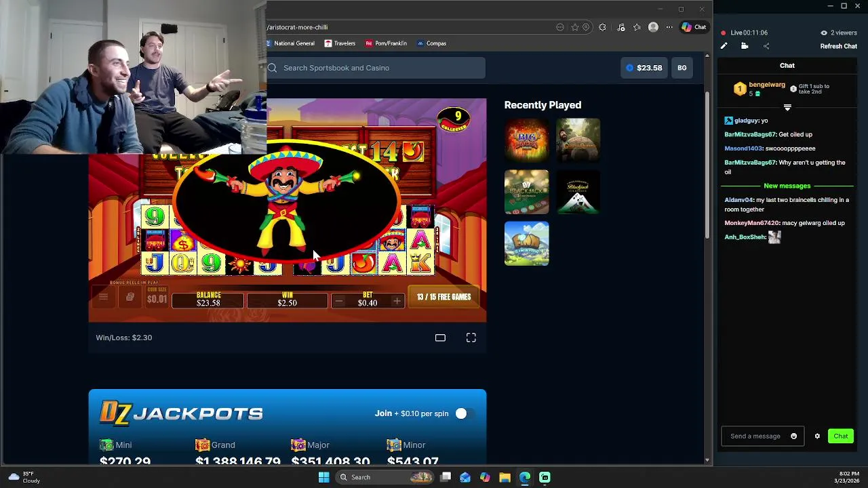
Task: Open the browser Extensions puzzle icon
Action: (x=602, y=27)
